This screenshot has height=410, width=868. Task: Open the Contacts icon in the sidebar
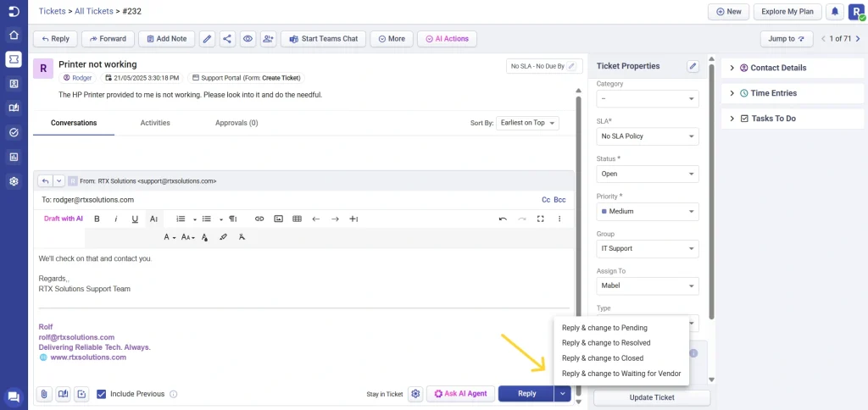tap(14, 84)
